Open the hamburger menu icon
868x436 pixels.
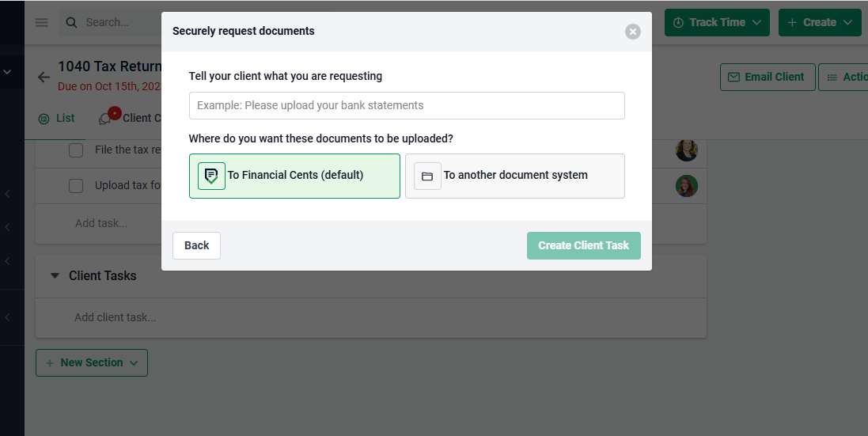(x=41, y=23)
